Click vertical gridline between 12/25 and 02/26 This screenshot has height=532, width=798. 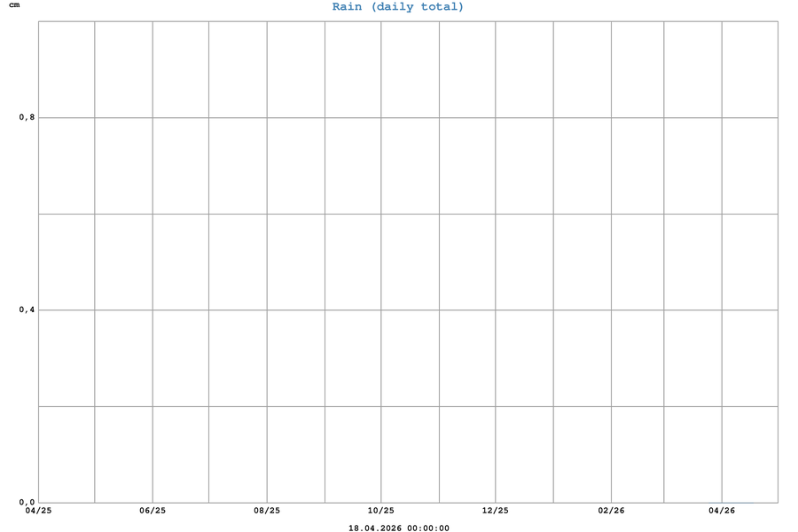pos(553,266)
